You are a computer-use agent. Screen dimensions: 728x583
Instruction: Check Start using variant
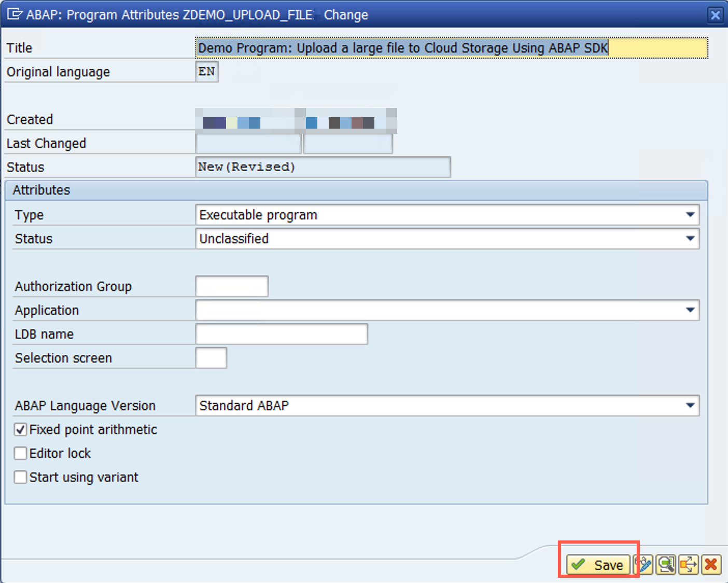[20, 477]
